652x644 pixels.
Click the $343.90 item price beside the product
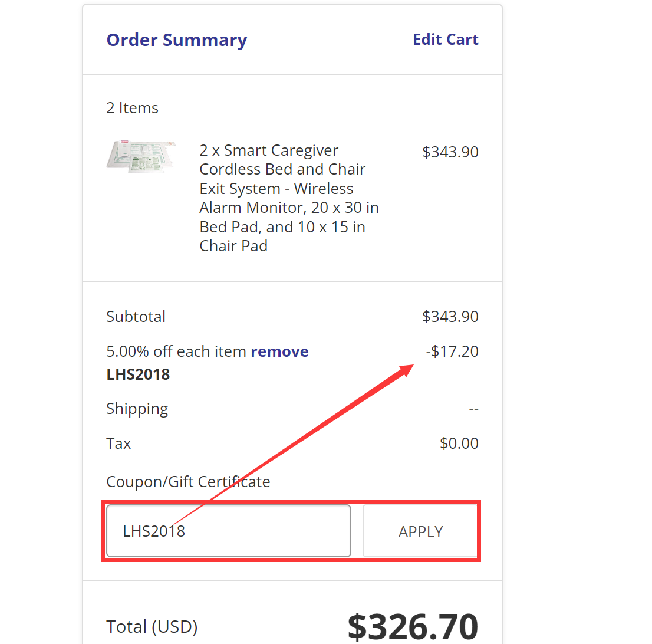click(x=450, y=152)
